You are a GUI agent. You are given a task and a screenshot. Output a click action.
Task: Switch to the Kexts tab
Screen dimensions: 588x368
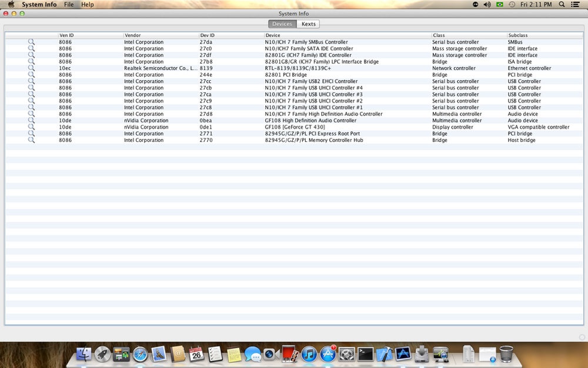(309, 24)
